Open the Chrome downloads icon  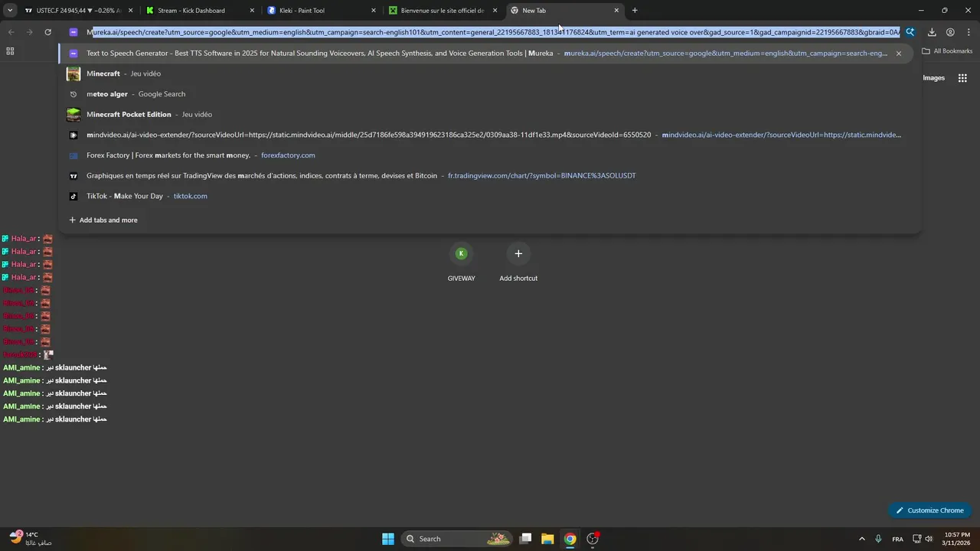tap(932, 32)
